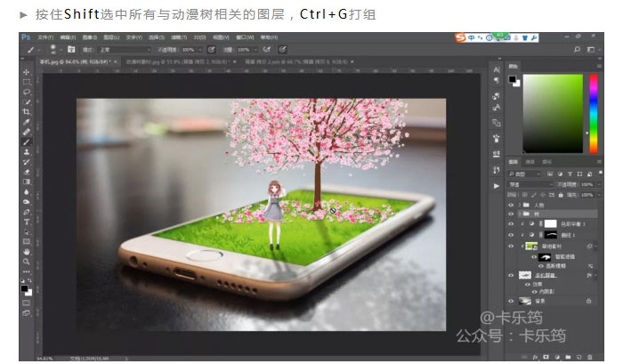The image size is (623, 364).
Task: Select the Quick Selection tool
Action: (27, 101)
